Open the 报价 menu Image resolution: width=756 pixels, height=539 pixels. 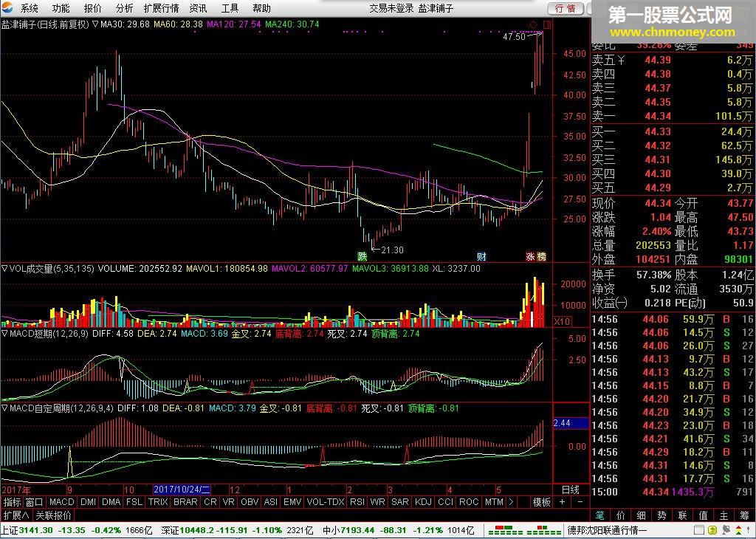92,8
